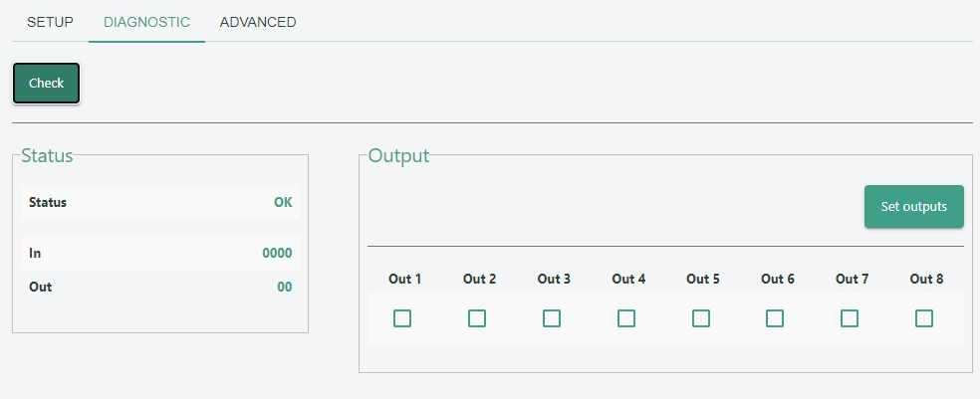Click the Out value 00

pos(284,287)
